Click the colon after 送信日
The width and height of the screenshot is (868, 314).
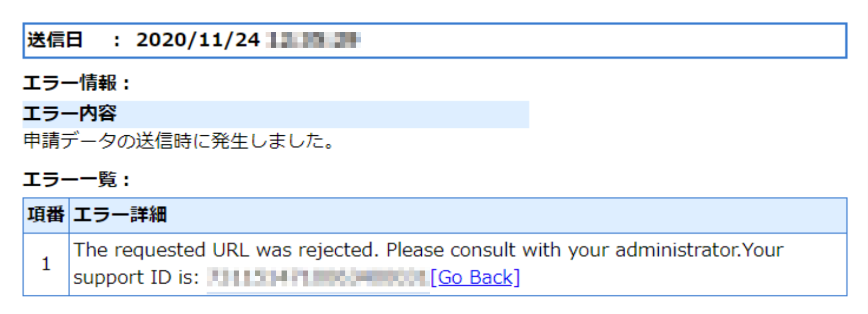tap(117, 40)
